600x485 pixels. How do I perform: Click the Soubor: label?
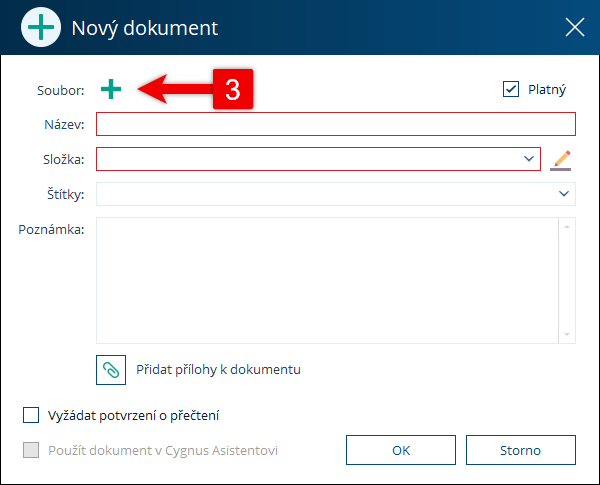pyautogui.click(x=60, y=90)
